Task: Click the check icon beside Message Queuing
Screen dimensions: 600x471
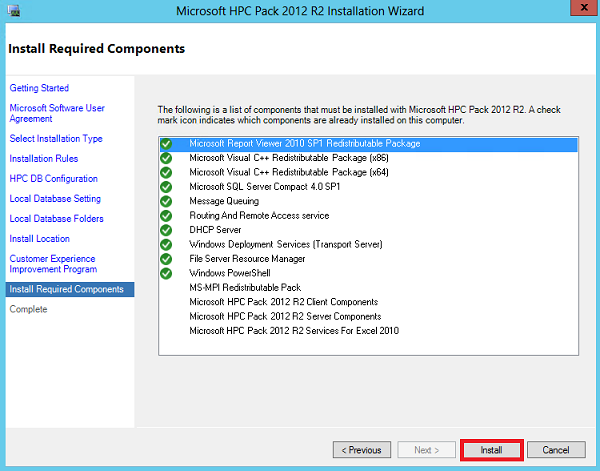Action: click(x=166, y=201)
